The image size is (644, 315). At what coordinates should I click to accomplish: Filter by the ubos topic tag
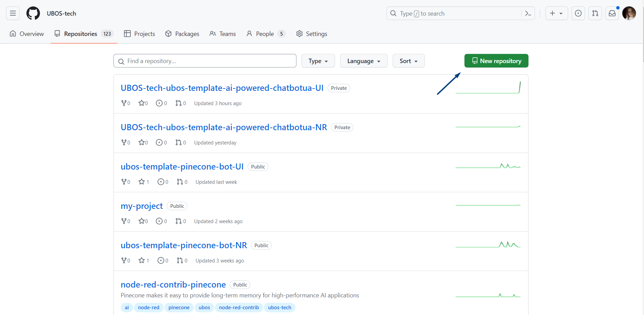(x=204, y=308)
